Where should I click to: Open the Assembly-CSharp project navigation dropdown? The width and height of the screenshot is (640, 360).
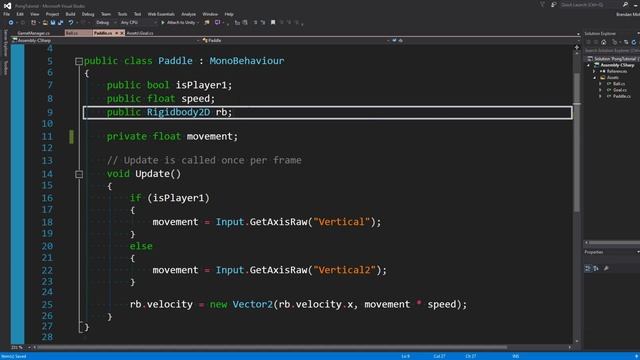106,40
